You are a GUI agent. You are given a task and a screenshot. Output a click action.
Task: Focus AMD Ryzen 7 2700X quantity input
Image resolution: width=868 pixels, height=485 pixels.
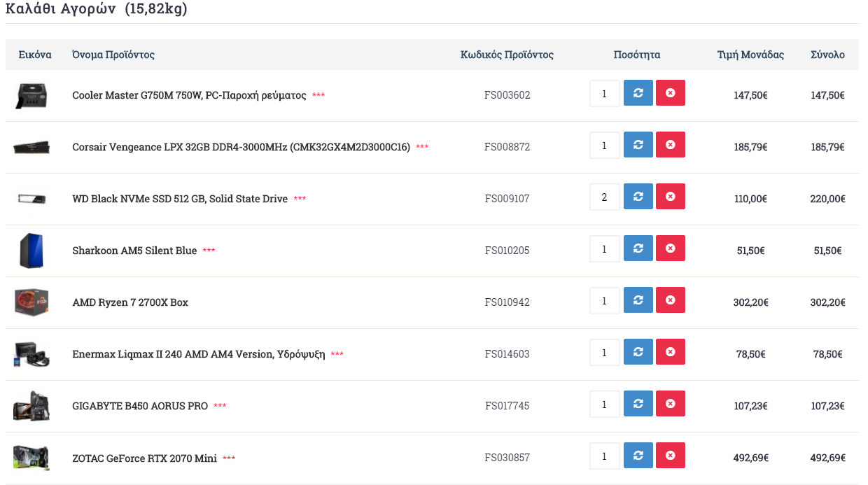pyautogui.click(x=605, y=301)
